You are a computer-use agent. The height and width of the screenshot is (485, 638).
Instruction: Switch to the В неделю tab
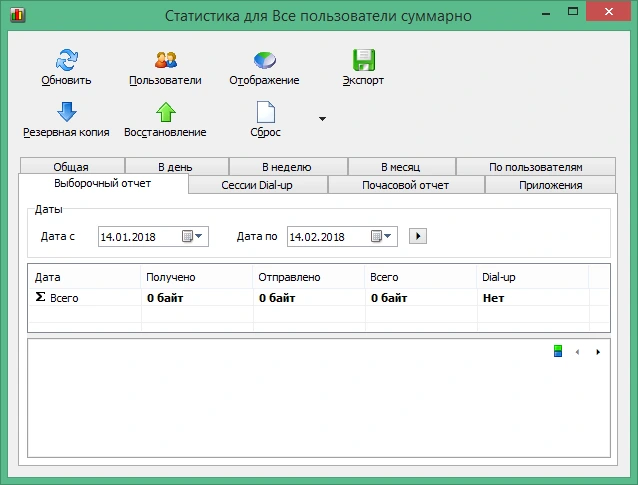pyautogui.click(x=288, y=166)
